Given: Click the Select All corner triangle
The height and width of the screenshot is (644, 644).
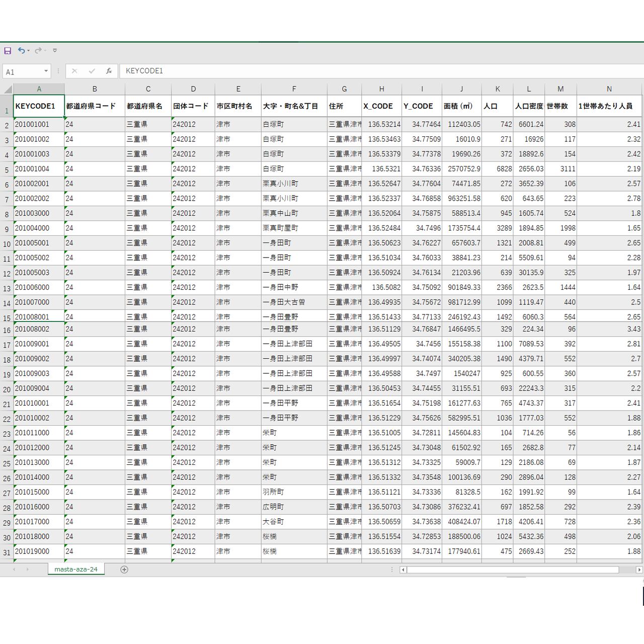Looking at the screenshot, I should click(8, 90).
